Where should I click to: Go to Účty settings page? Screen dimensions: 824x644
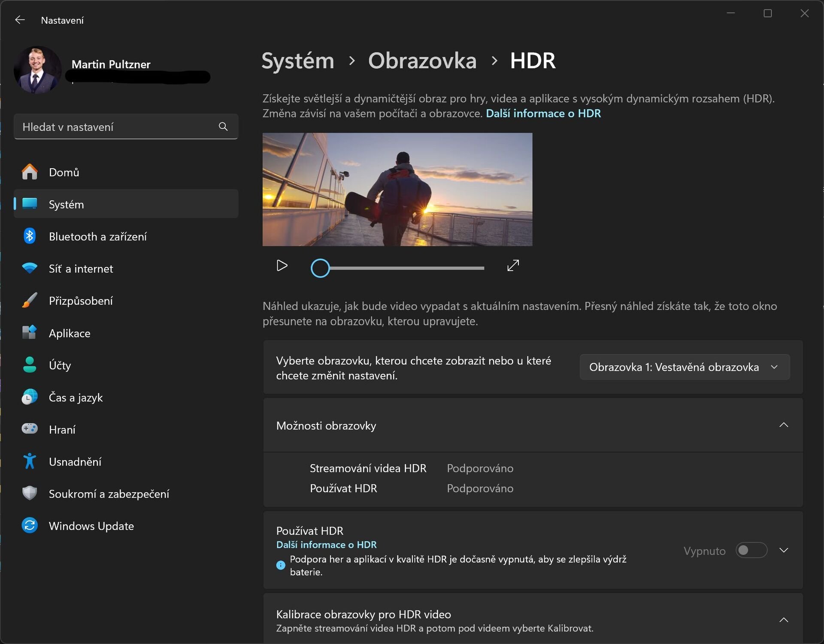coord(60,365)
